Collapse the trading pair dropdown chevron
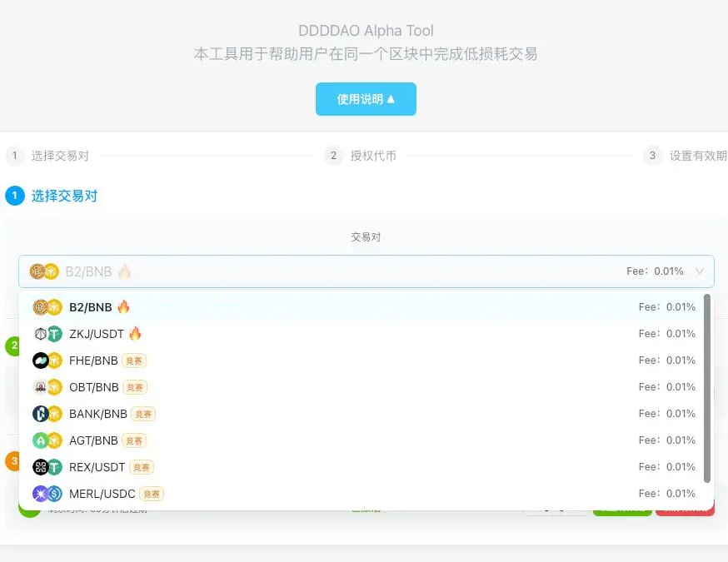Screen dimensions: 728x562 tap(699, 271)
